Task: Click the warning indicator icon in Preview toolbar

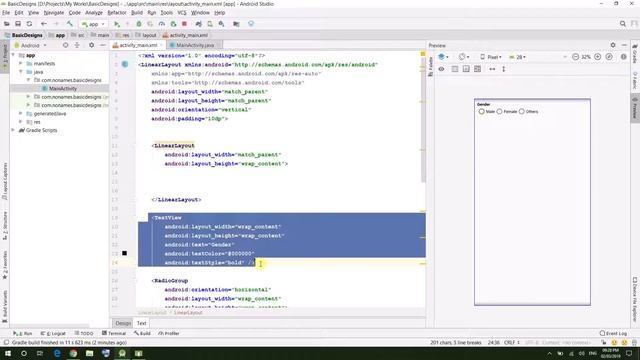Action: coord(624,57)
